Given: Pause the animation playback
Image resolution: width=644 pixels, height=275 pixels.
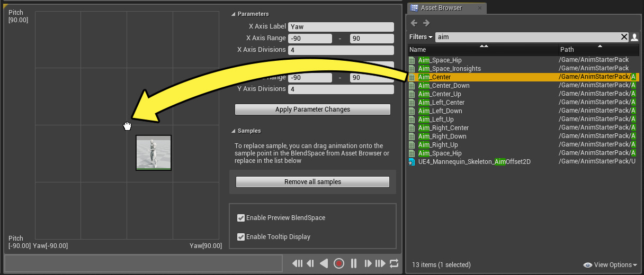Looking at the screenshot, I should point(353,263).
